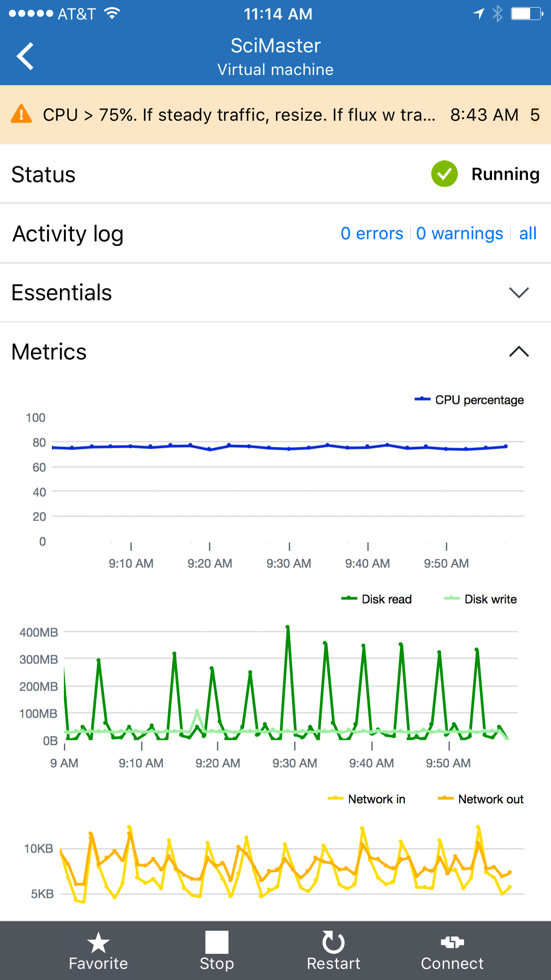
Task: Open the CPU > 75% alert message
Action: click(x=239, y=115)
